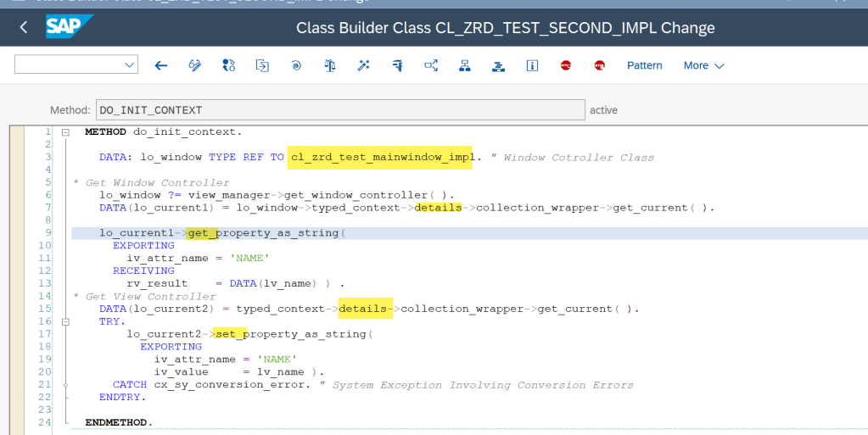Expand the More menu

tap(703, 65)
